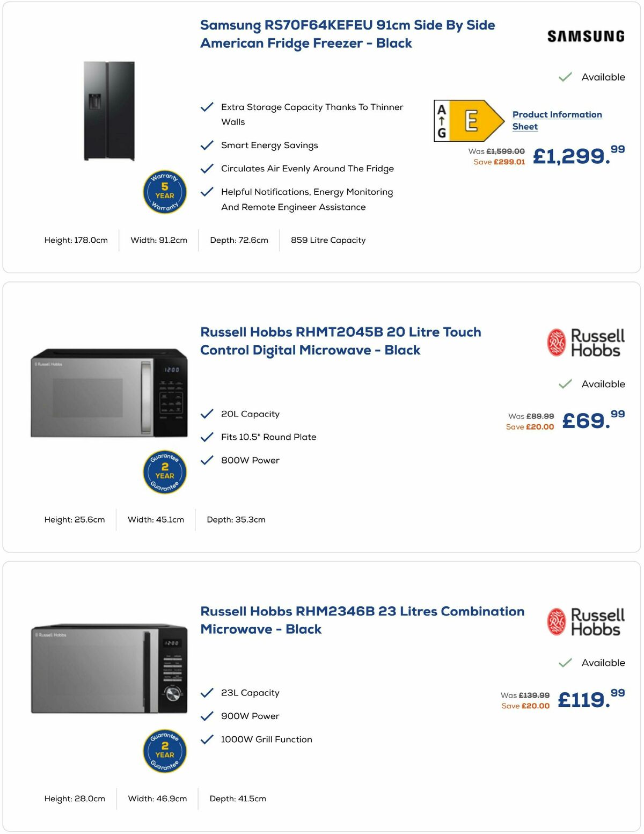Click the checkmark beside 800W Power
Screen dimensions: 644x834
pos(207,460)
